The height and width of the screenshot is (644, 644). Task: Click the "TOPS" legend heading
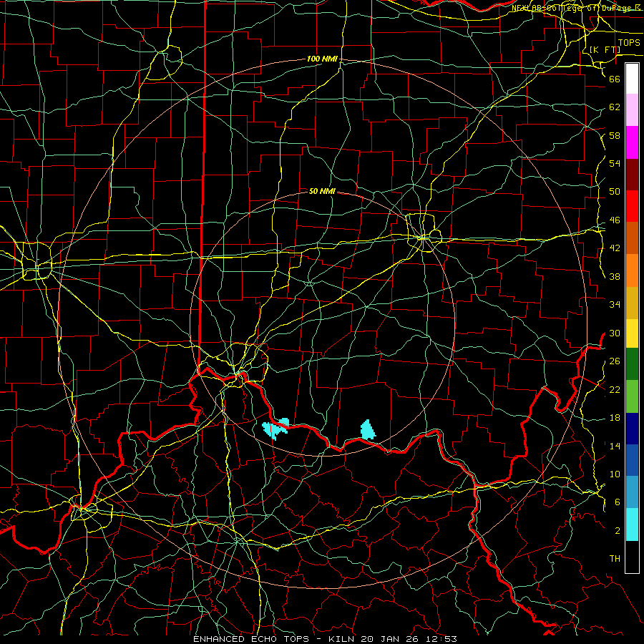[x=629, y=43]
